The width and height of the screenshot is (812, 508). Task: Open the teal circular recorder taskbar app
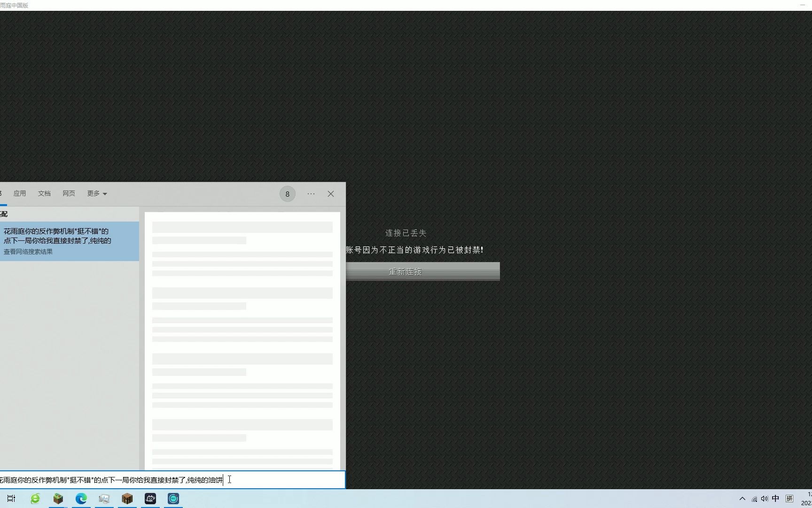click(x=173, y=499)
